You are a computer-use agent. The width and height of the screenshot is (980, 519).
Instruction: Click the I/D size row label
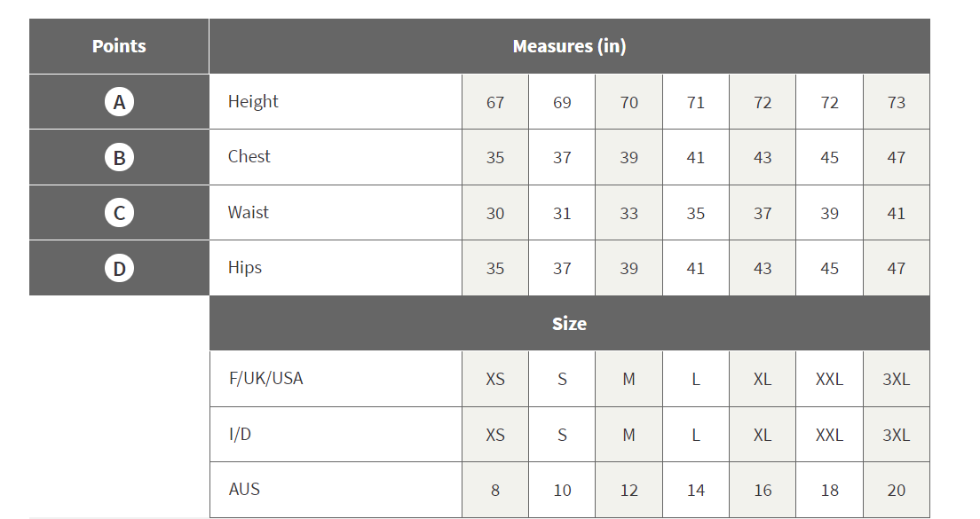(240, 435)
